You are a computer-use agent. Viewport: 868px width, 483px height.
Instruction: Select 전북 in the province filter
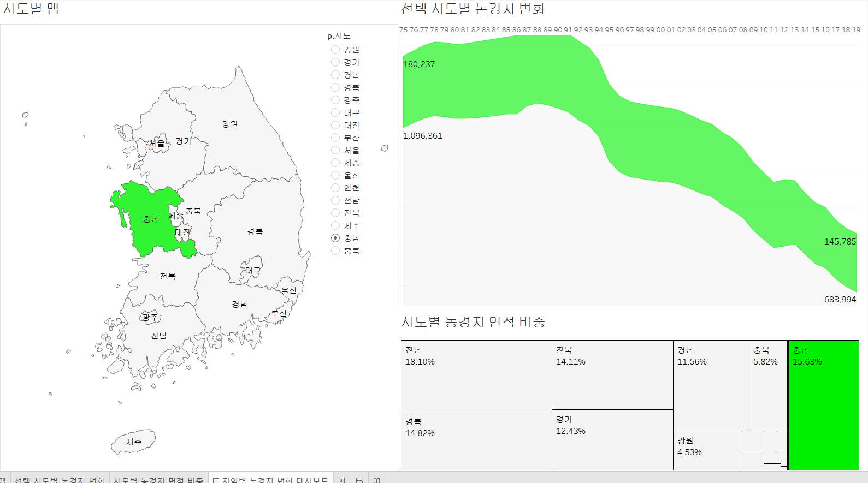coord(335,213)
